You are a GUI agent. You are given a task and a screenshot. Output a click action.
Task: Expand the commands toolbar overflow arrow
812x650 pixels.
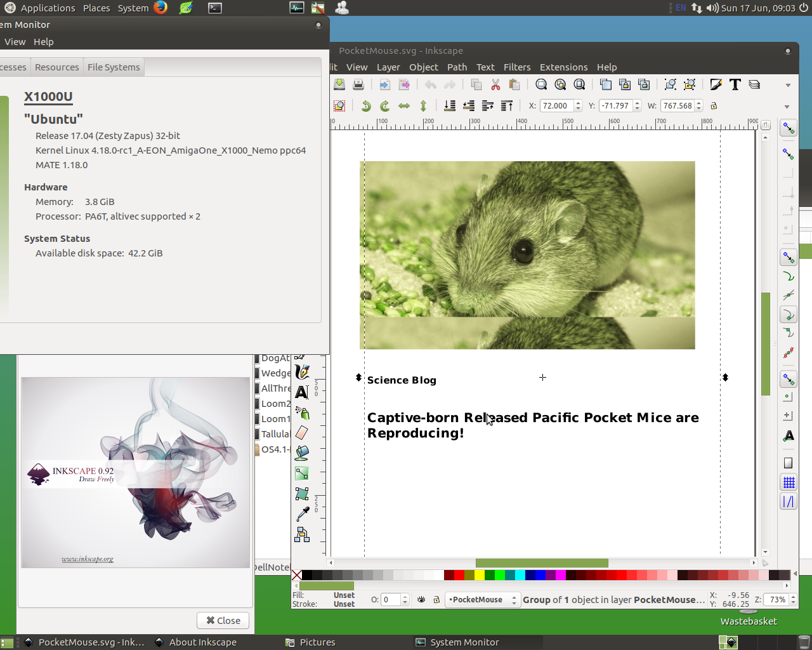click(788, 85)
